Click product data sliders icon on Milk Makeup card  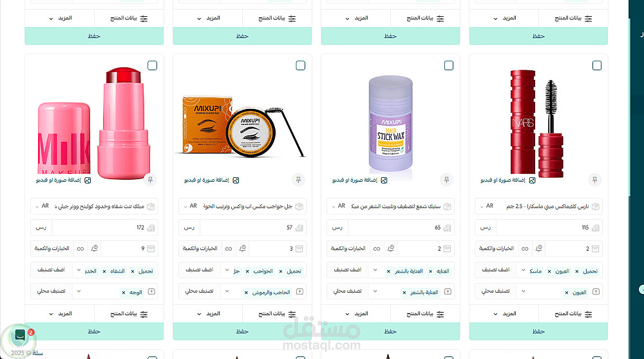[144, 314]
